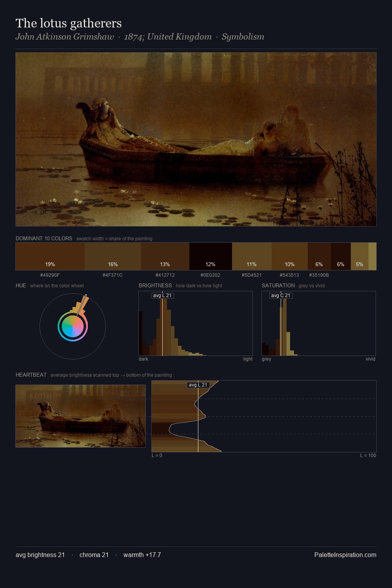The image size is (392, 588).
Task: Click the hue color wheel center
Action: click(x=73, y=326)
